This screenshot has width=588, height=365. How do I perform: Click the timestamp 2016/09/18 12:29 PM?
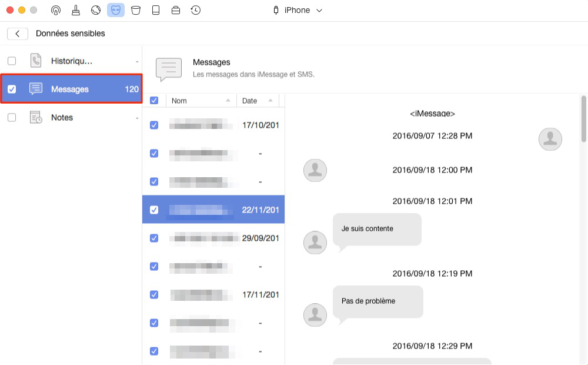432,346
